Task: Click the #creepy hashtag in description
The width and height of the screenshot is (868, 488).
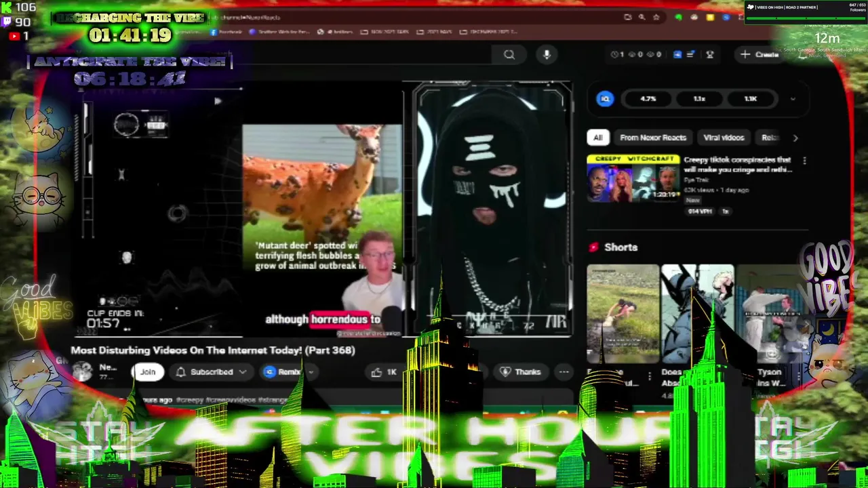Action: 191,401
